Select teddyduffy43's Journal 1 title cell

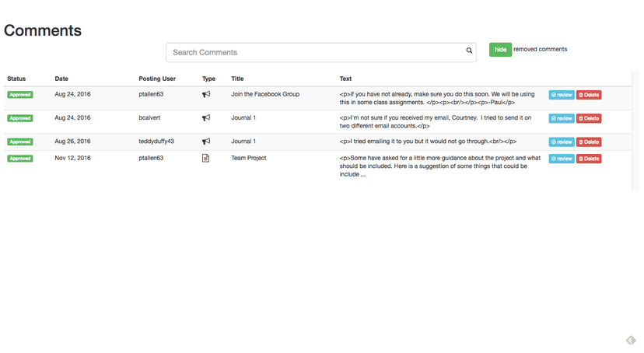243,142
